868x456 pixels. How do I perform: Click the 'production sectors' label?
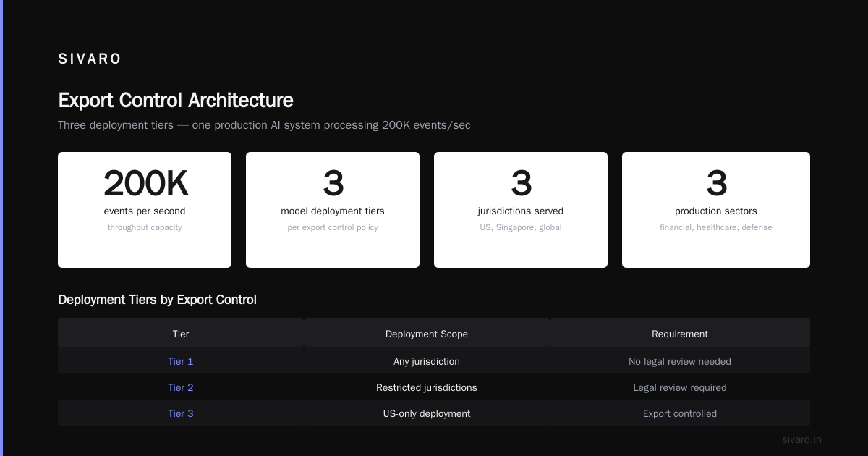click(716, 211)
